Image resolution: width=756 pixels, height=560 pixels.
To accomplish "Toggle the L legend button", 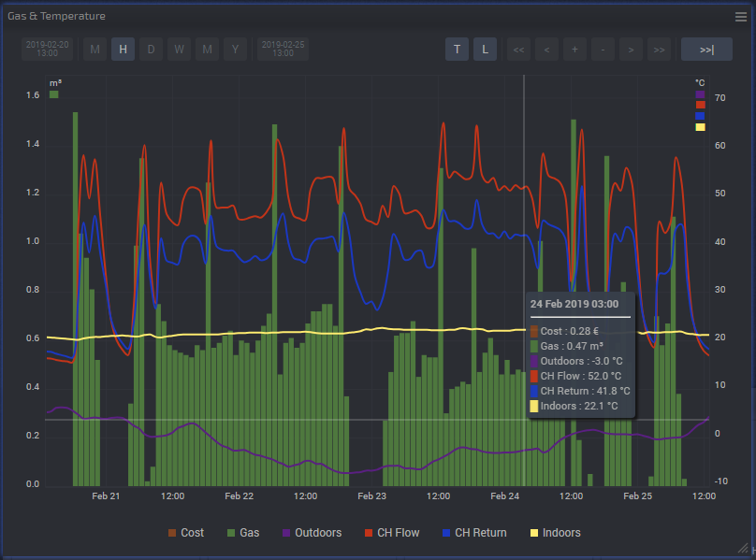I will point(485,50).
